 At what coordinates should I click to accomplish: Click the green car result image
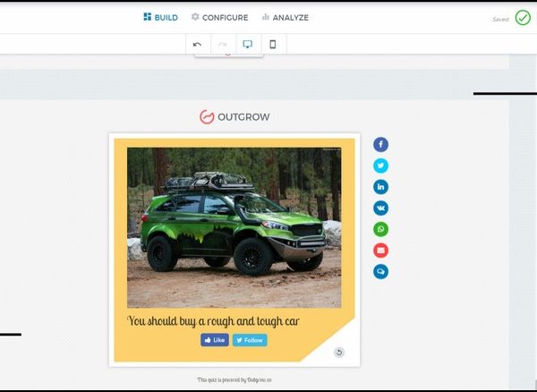(x=234, y=227)
